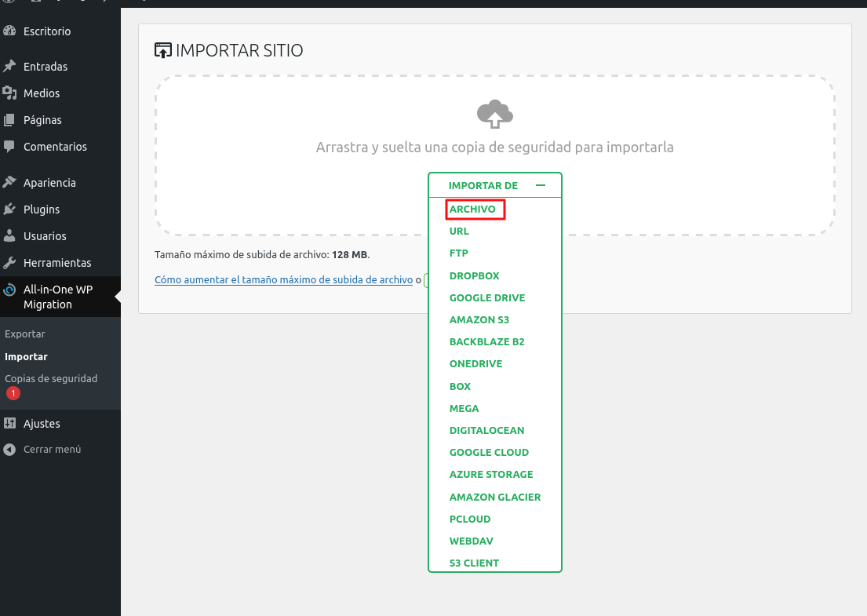Go to Usuarios section
Image resolution: width=867 pixels, height=616 pixels.
(45, 236)
